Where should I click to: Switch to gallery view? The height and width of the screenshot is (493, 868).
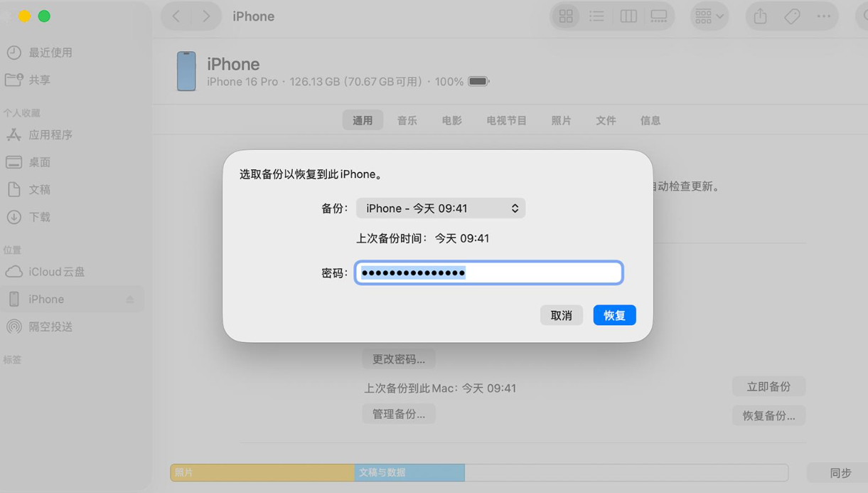coord(659,16)
